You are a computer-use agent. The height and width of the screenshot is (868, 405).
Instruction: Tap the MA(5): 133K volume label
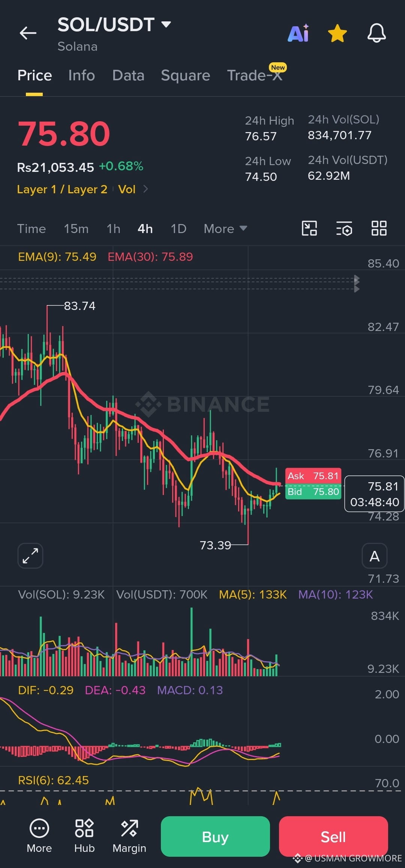[253, 594]
